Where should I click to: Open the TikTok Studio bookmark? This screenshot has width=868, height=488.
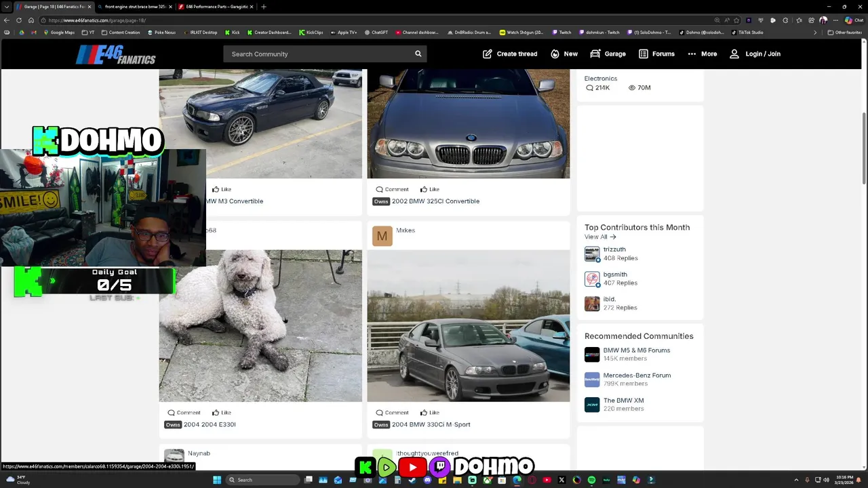coord(747,33)
